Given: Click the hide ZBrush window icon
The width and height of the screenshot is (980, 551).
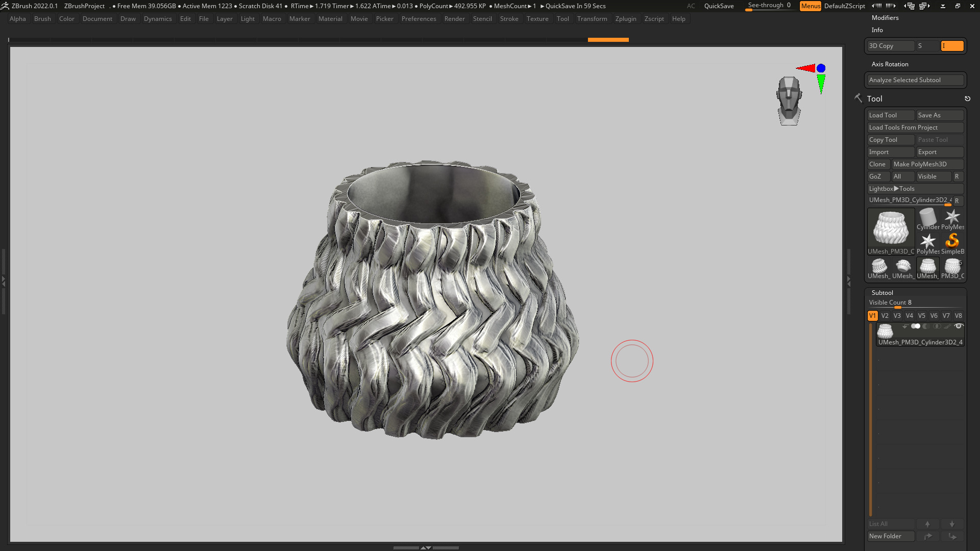Looking at the screenshot, I should coord(943,6).
